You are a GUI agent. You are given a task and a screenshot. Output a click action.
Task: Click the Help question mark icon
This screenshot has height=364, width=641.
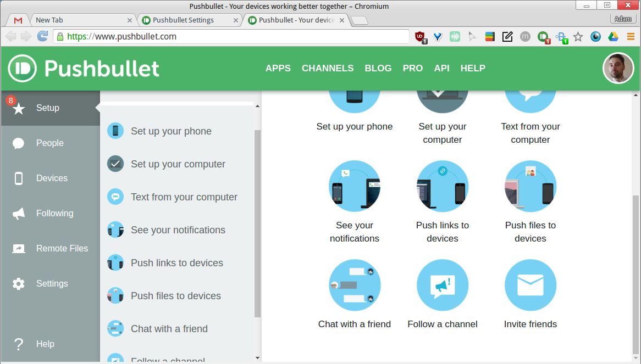click(18, 344)
